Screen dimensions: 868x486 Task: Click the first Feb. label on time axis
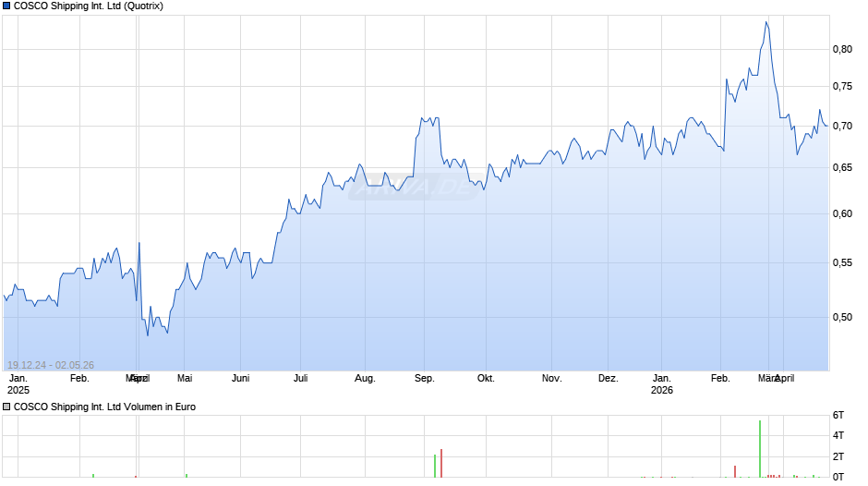pyautogui.click(x=79, y=379)
